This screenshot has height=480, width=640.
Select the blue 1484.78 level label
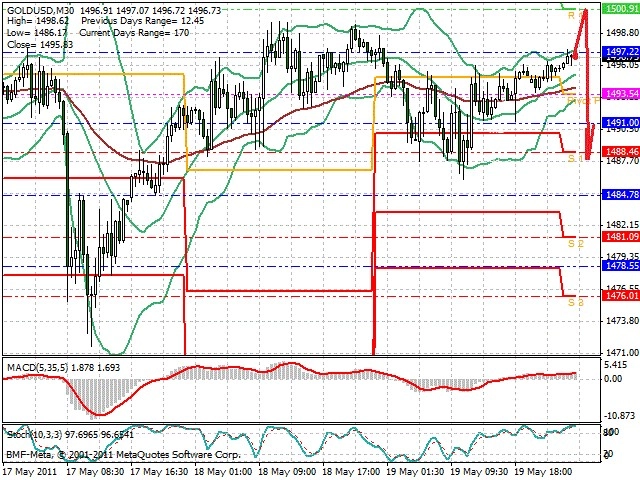point(621,195)
